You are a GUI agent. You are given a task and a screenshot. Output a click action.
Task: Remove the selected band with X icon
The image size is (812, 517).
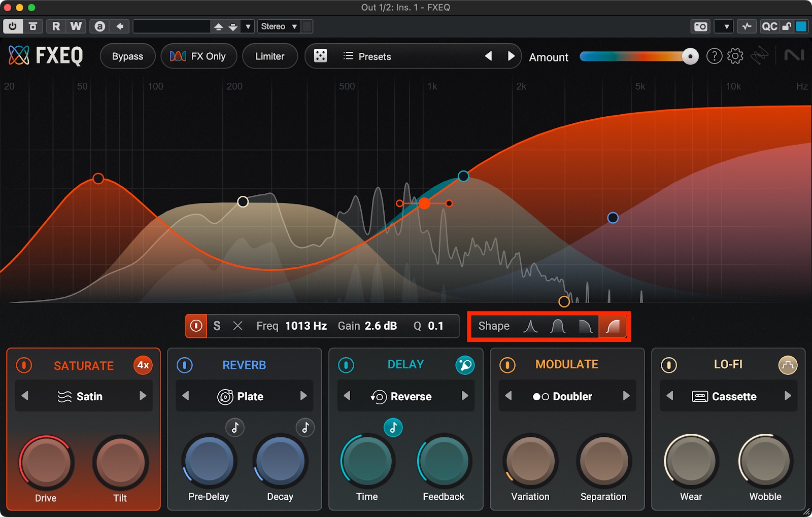pyautogui.click(x=238, y=326)
